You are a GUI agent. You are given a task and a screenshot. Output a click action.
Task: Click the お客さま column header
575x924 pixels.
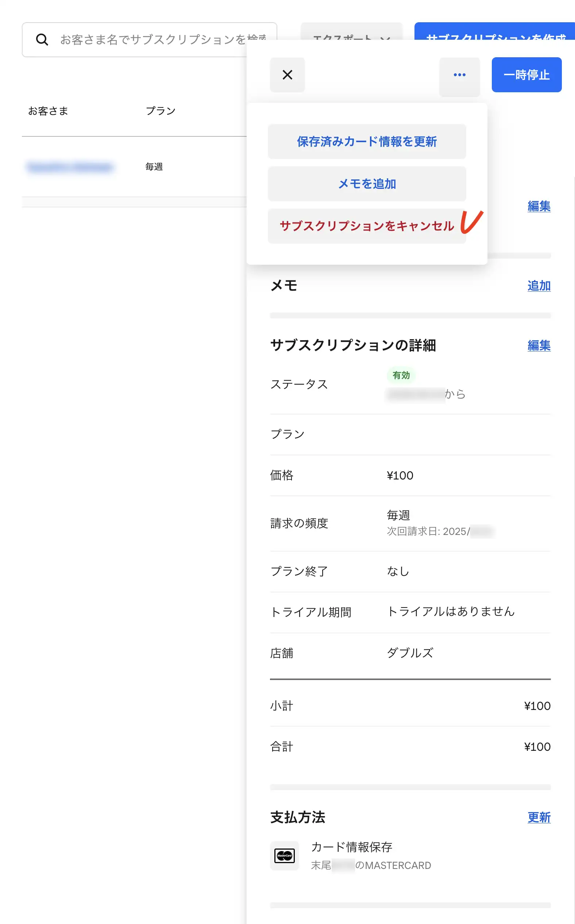click(x=48, y=110)
